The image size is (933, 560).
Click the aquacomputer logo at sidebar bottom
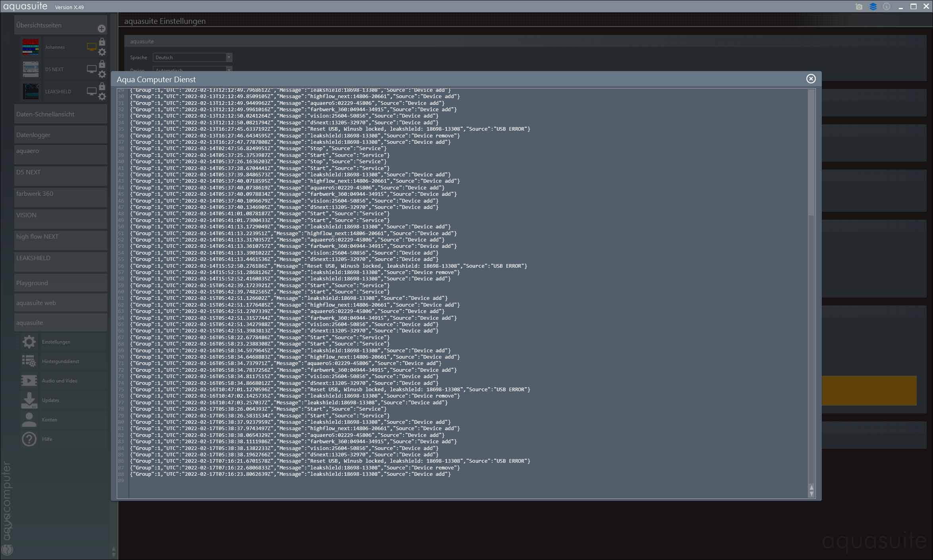pyautogui.click(x=8, y=508)
